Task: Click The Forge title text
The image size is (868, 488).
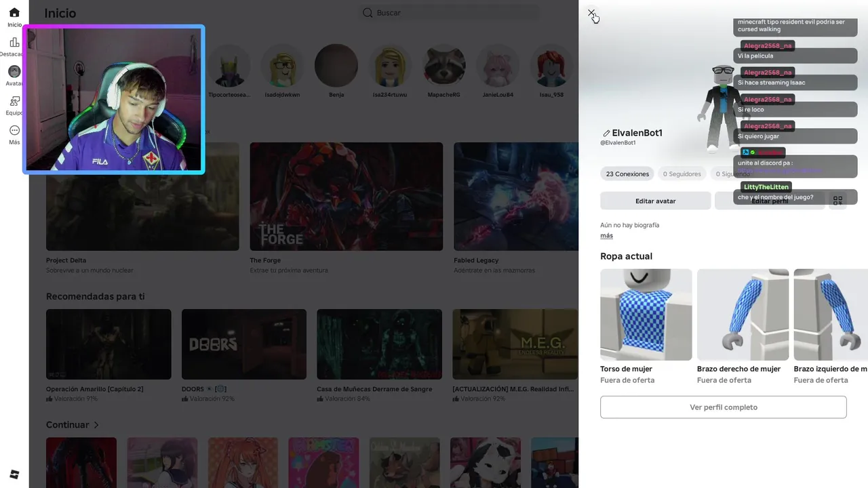Action: [265, 260]
